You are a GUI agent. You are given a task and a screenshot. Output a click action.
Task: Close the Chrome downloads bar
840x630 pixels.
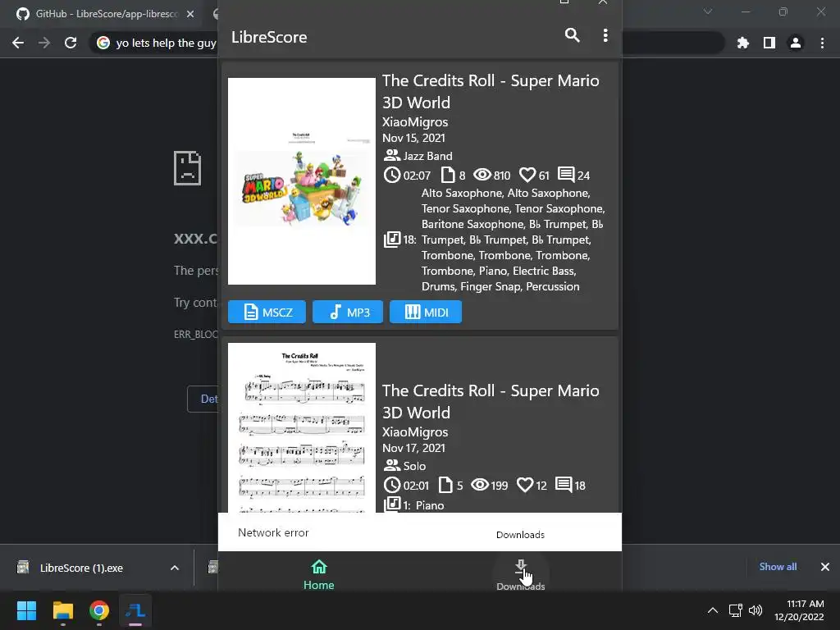(825, 567)
